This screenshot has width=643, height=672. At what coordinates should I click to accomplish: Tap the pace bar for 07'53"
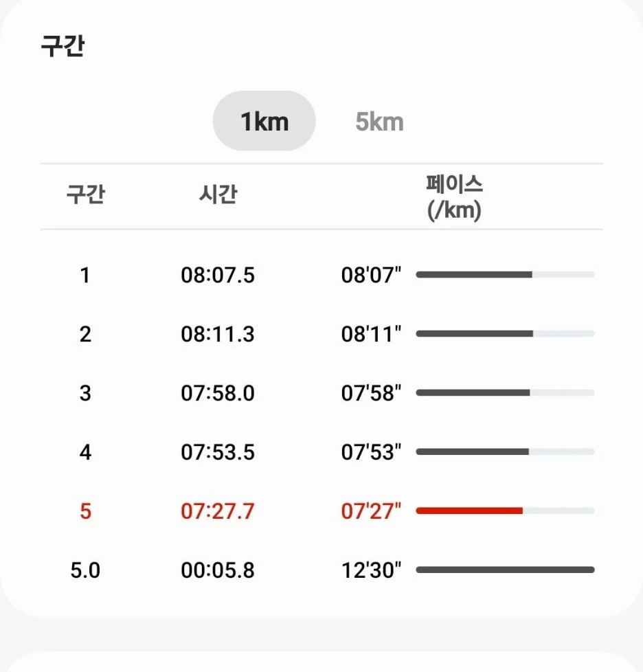click(505, 451)
